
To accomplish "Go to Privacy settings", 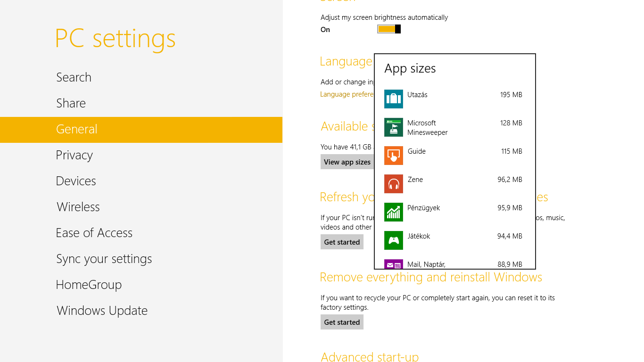I will [x=74, y=155].
